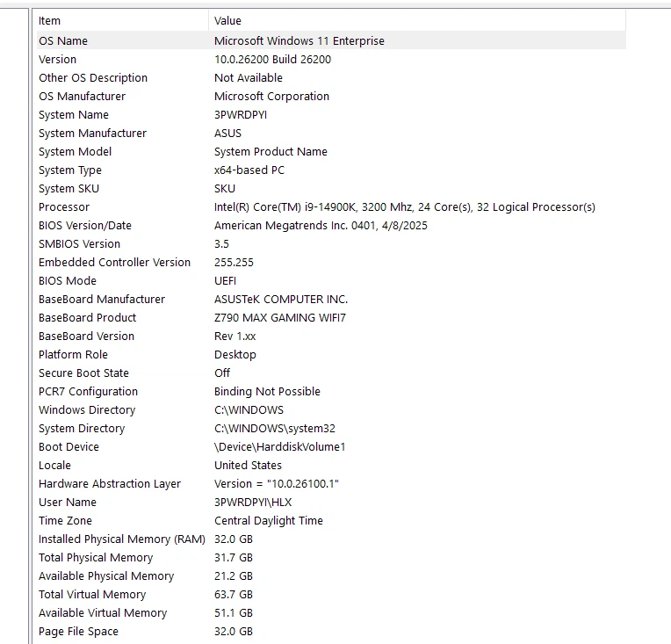Select the BIOS Version/Date label
Viewport: 671px width, 644px height.
point(84,225)
